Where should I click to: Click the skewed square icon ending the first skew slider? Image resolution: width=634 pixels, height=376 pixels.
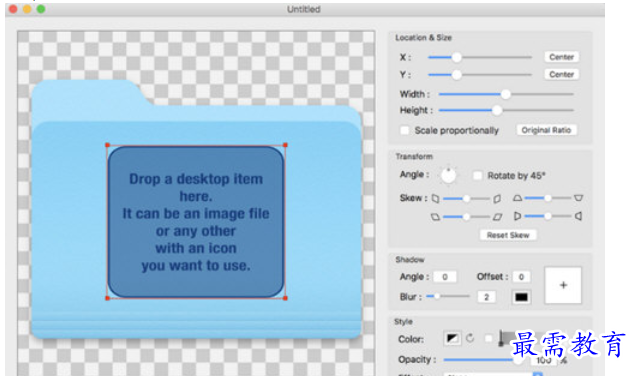pos(497,199)
